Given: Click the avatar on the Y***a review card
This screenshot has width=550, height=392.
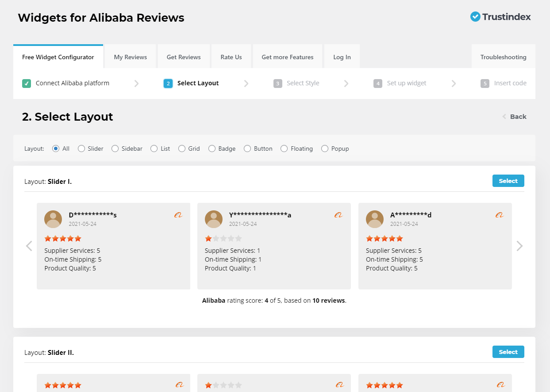Looking at the screenshot, I should (214, 219).
